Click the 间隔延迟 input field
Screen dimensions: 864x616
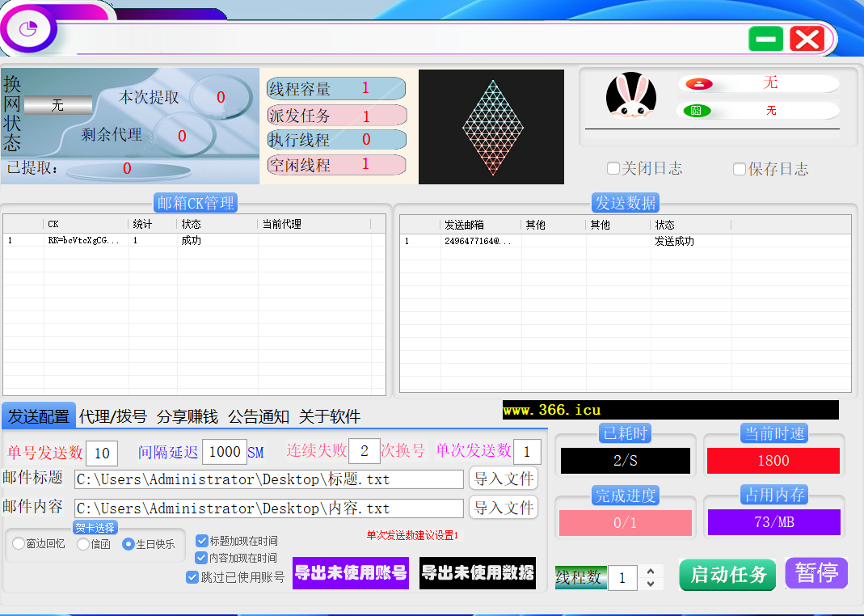coord(224,452)
